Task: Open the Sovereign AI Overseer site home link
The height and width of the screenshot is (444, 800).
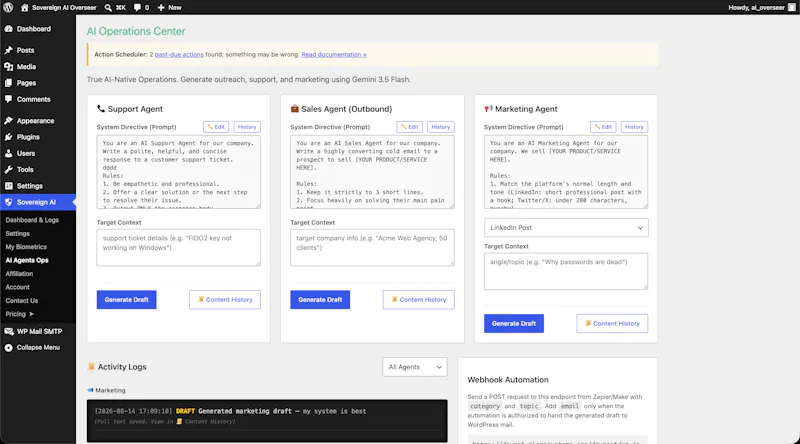Action: pyautogui.click(x=59, y=8)
